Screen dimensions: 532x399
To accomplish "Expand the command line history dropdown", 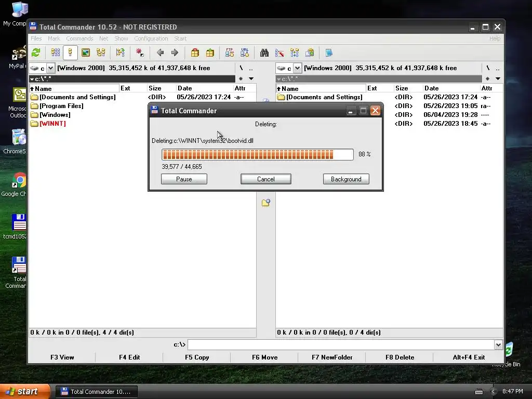I will [498, 345].
